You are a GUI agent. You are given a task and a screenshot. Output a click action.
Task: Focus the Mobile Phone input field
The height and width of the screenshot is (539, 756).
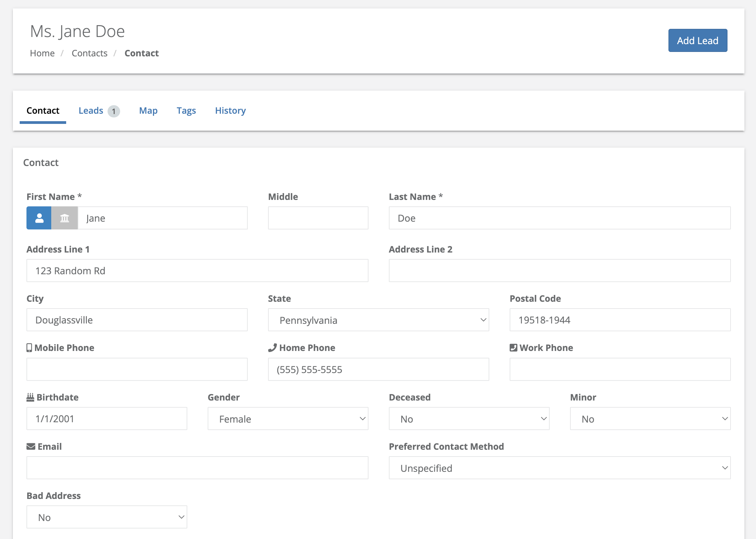click(x=137, y=369)
